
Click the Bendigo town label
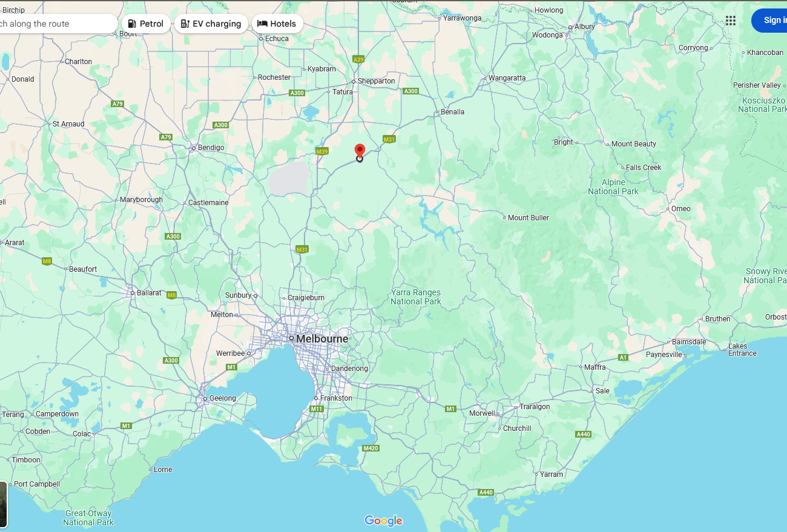[x=211, y=148]
